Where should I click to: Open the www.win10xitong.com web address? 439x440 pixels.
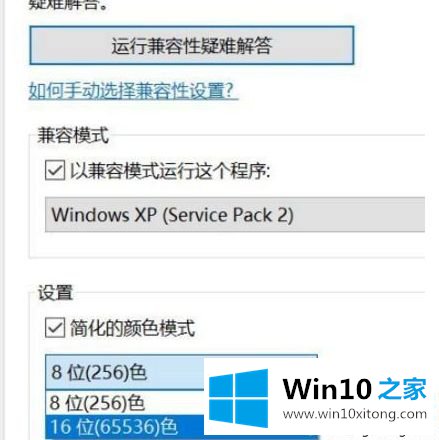click(355, 414)
